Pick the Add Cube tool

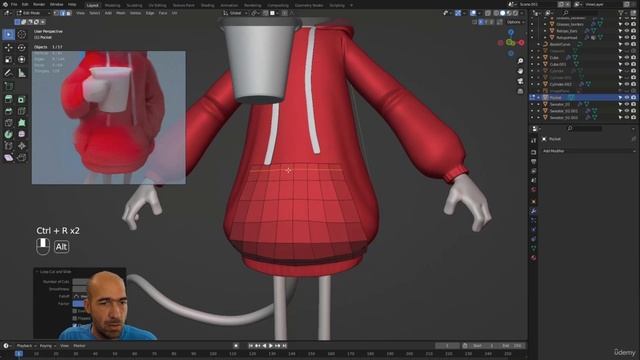[9, 86]
